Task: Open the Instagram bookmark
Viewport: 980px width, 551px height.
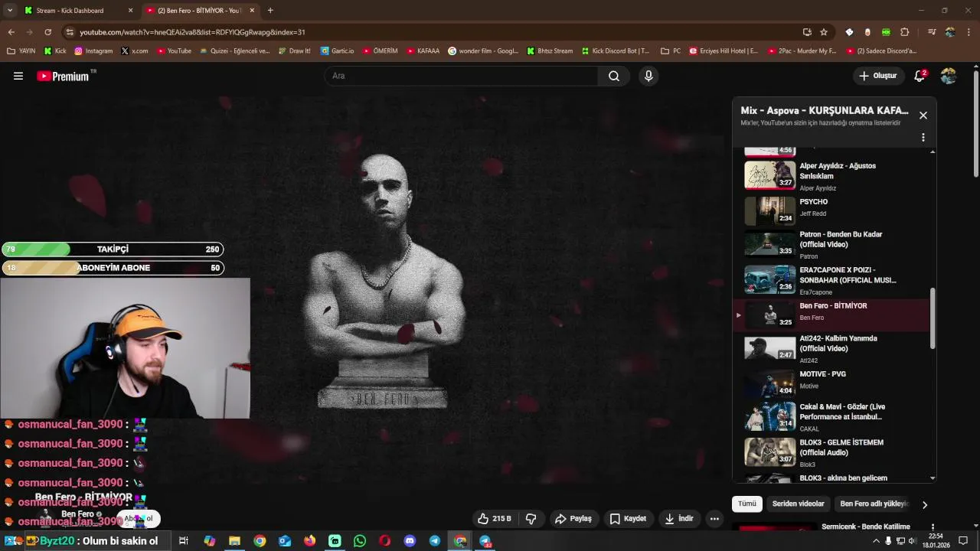Action: click(x=93, y=51)
